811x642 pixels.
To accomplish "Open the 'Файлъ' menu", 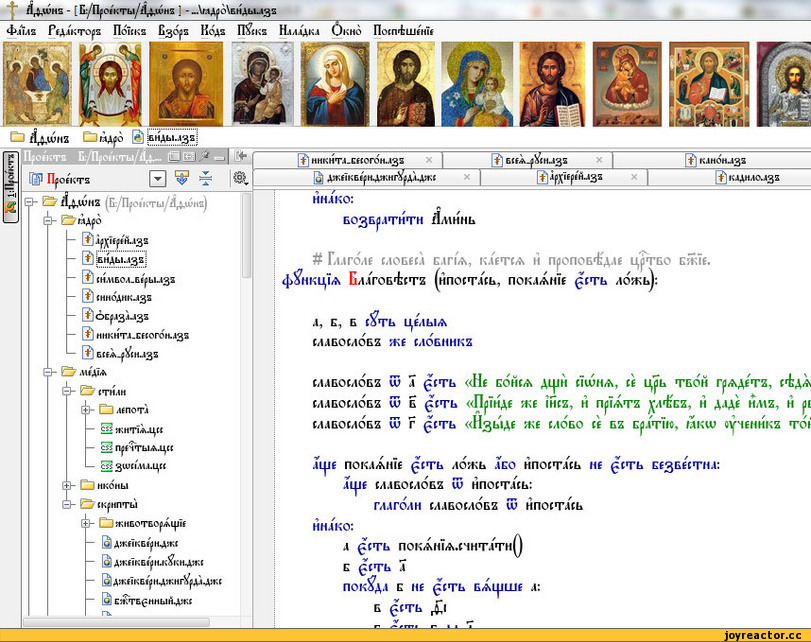I will click(x=21, y=30).
